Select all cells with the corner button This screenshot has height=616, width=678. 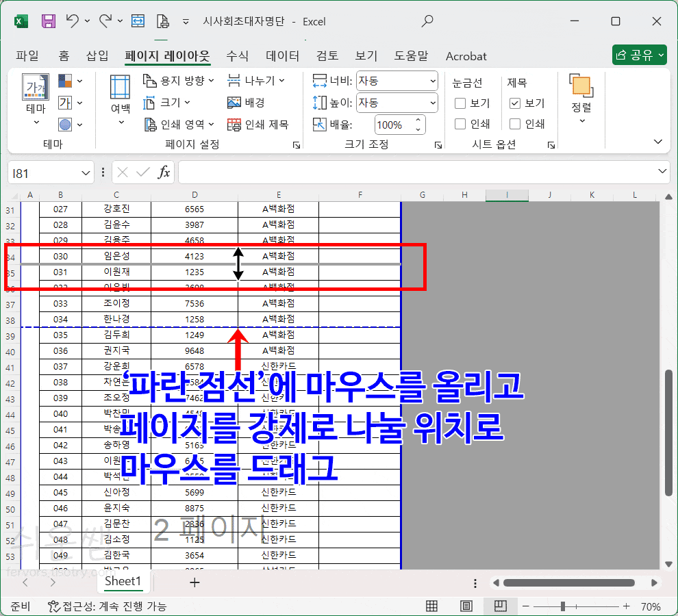(x=14, y=195)
